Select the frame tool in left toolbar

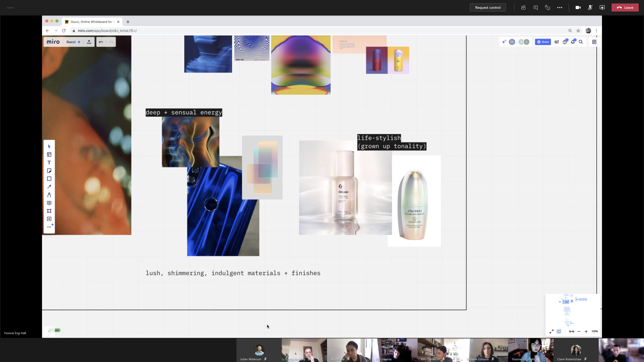pos(49,211)
